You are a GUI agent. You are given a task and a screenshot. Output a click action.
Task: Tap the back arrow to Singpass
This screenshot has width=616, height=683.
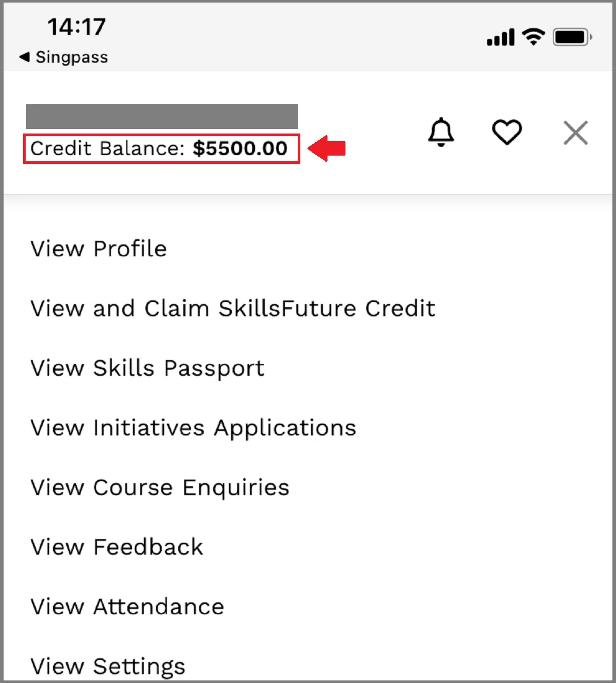tap(24, 57)
